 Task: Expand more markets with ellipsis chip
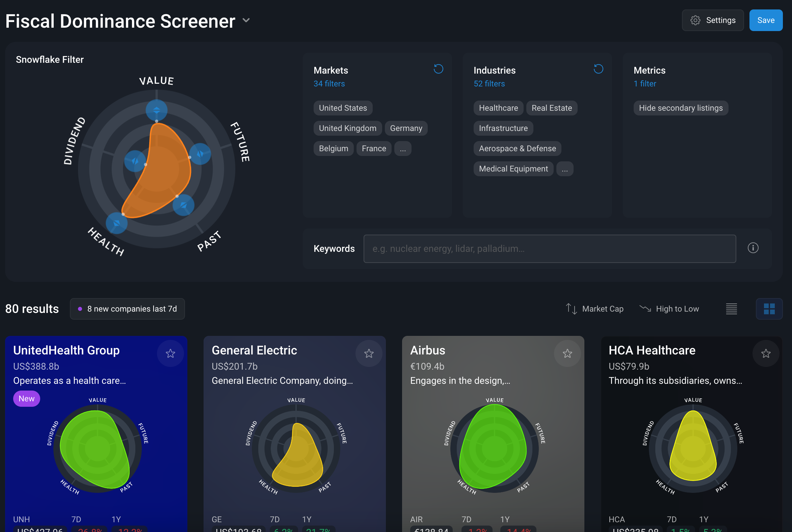point(403,149)
